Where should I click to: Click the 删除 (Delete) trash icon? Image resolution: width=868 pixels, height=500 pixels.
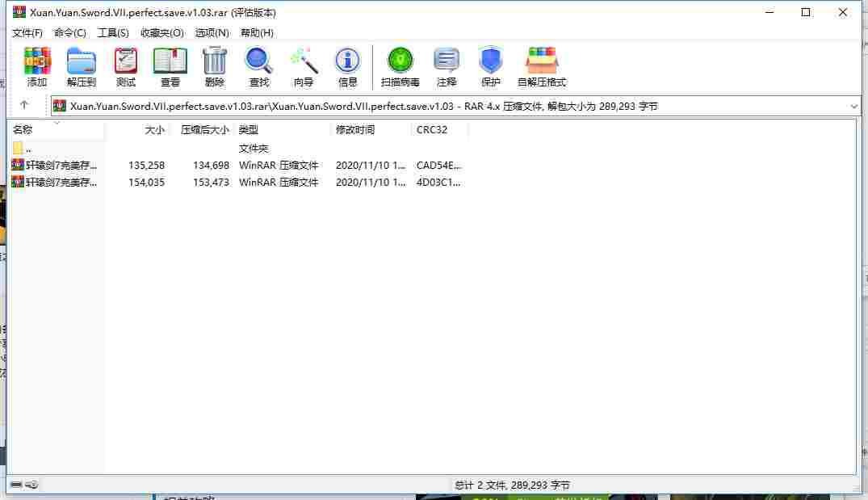coord(214,66)
